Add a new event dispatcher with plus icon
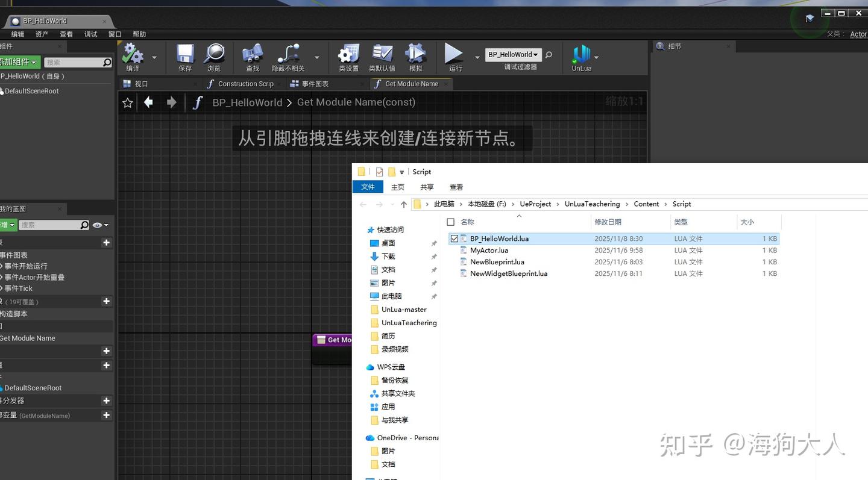 coord(107,401)
